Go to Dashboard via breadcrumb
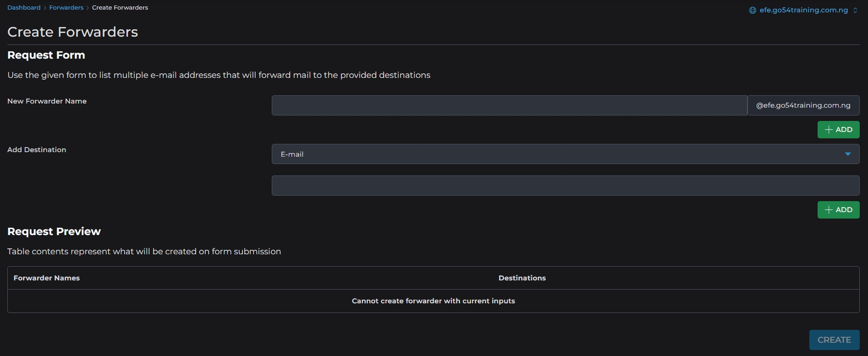Viewport: 868px width, 356px height. [x=24, y=8]
